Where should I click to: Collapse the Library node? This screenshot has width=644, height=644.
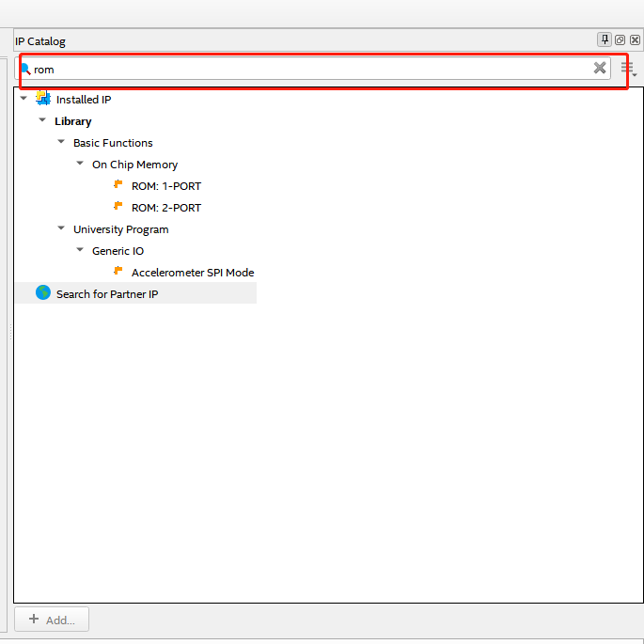coord(42,120)
